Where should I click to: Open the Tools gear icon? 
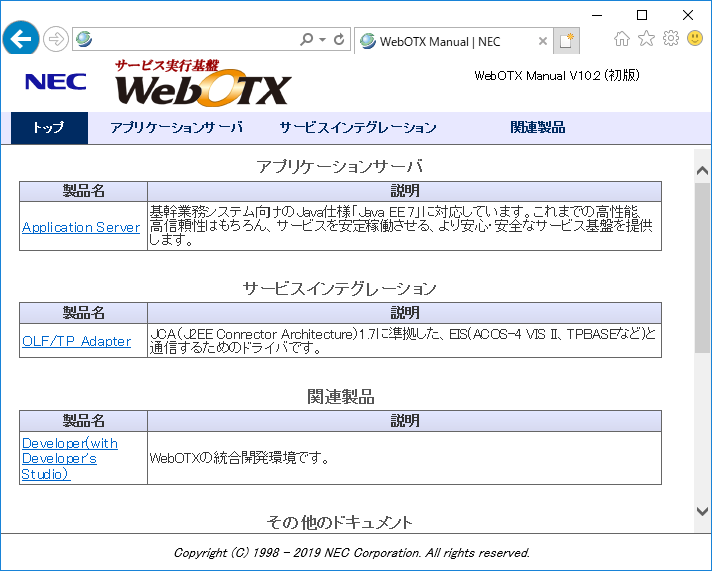coord(670,39)
